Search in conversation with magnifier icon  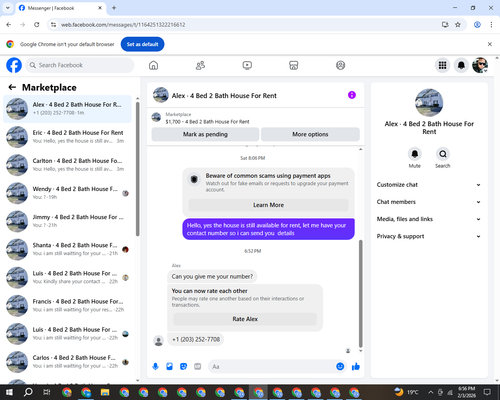(x=443, y=154)
